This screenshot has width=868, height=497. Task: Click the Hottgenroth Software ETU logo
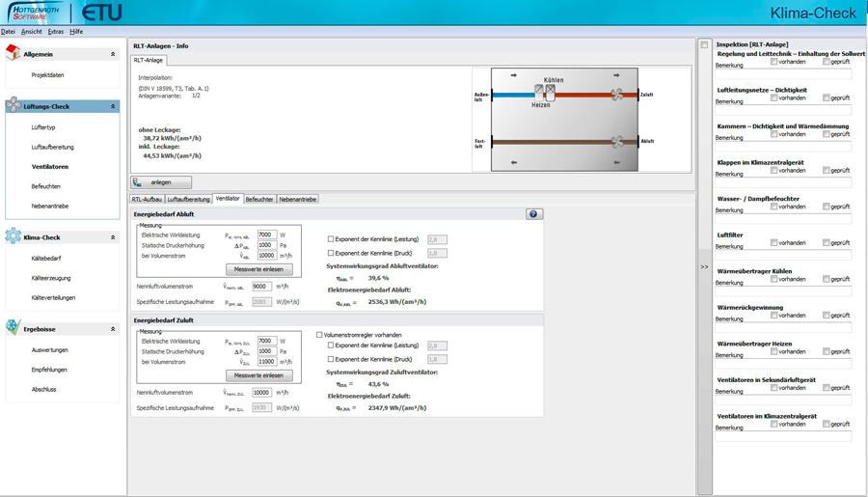(65, 13)
